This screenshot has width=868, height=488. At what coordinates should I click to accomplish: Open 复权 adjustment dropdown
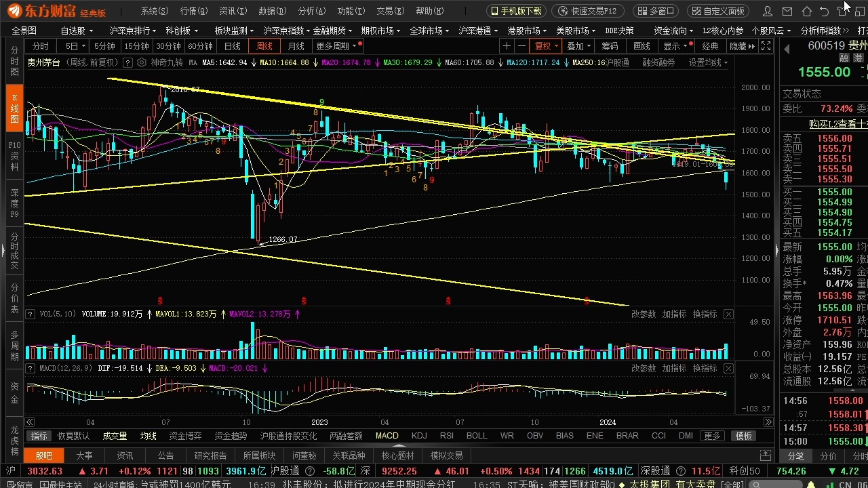[546, 46]
